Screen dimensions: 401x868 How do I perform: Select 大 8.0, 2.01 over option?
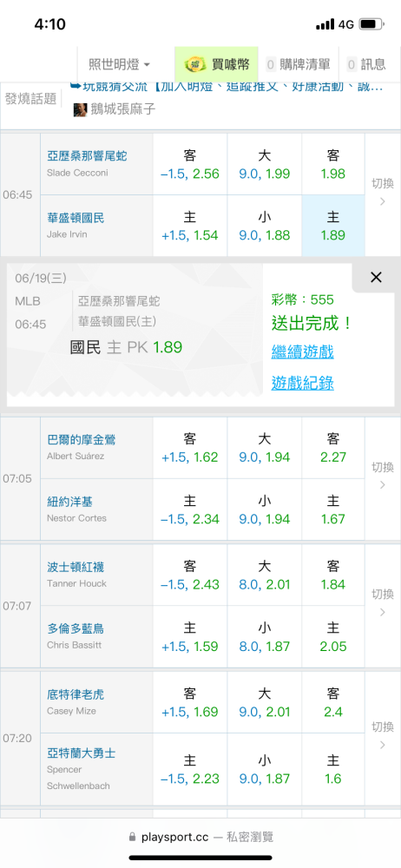point(265,575)
